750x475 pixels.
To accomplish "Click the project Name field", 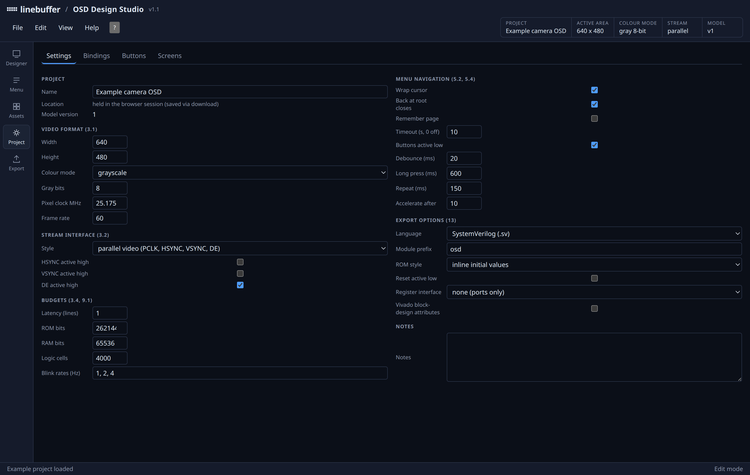I will [240, 92].
